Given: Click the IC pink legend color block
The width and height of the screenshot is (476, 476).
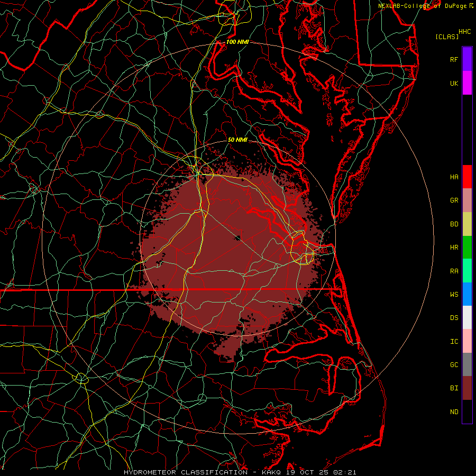Looking at the screenshot, I should (x=467, y=341).
